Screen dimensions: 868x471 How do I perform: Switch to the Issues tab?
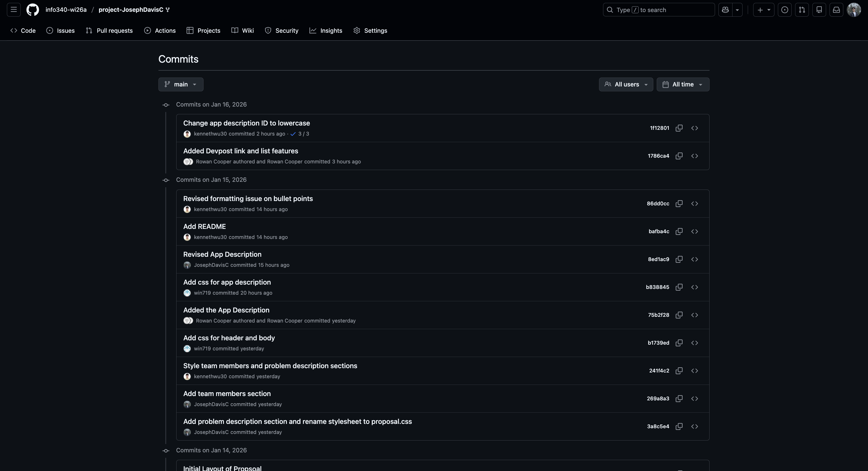(61, 30)
